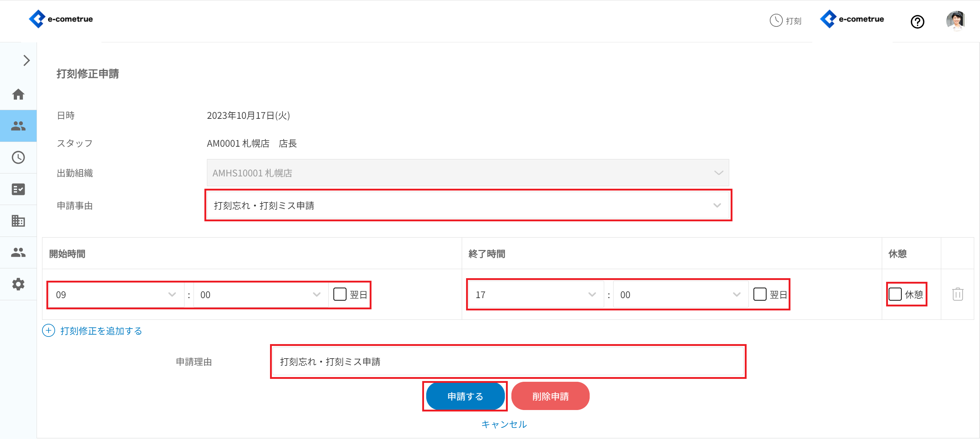Click the 打刻 item in header
This screenshot has width=980, height=439.
point(786,21)
